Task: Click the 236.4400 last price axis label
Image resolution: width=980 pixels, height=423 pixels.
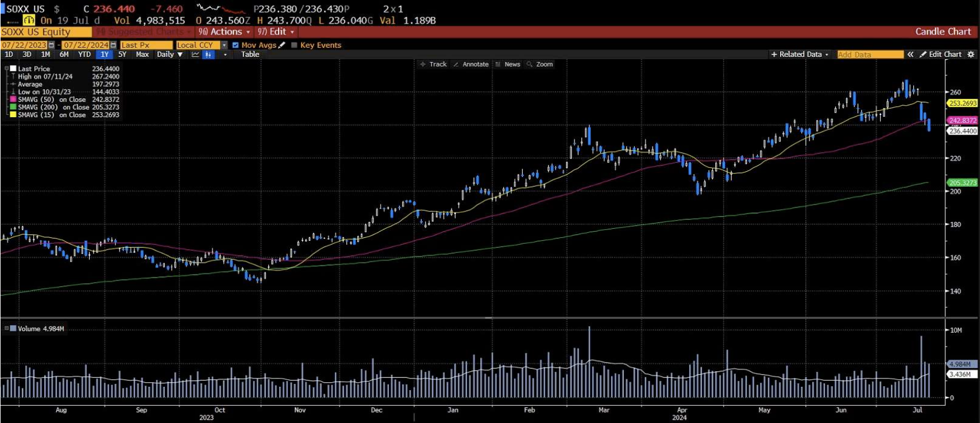Action: 962,131
